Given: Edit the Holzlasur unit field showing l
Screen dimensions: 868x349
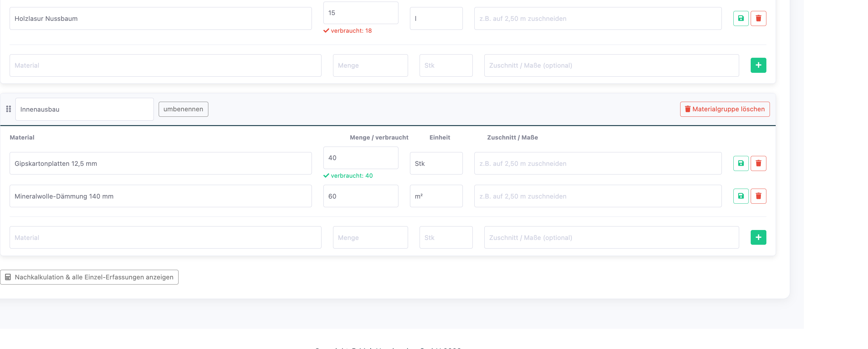Looking at the screenshot, I should tap(436, 19).
